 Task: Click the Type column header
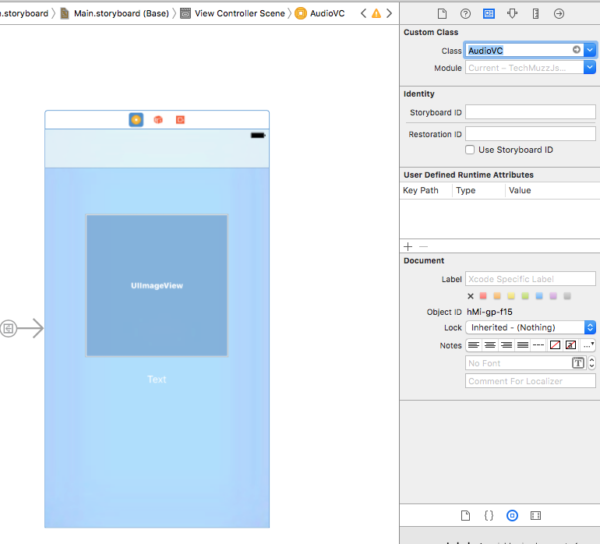tap(466, 190)
